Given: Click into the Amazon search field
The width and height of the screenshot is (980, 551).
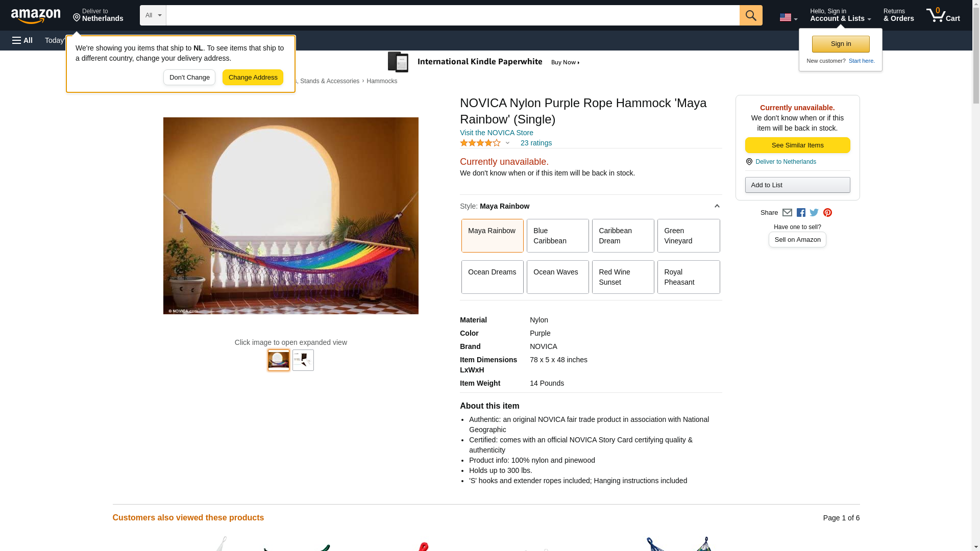Looking at the screenshot, I should (452, 15).
